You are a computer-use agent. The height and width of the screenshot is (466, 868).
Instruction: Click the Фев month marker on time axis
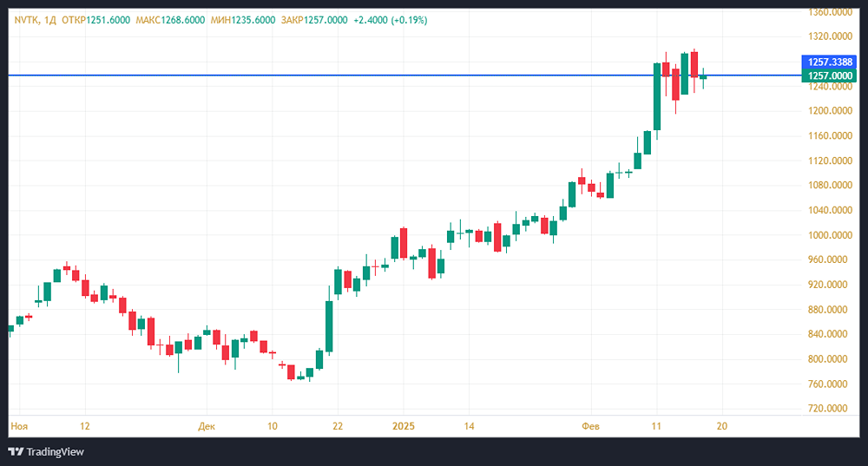590,426
